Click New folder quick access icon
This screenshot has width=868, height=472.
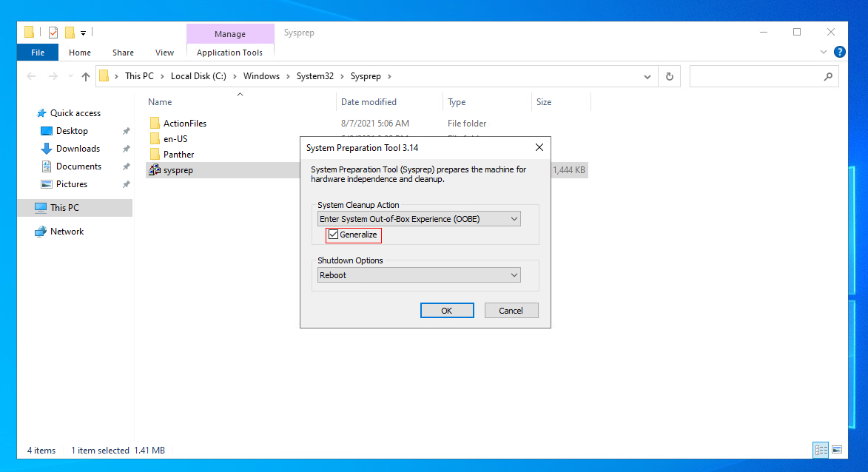click(70, 33)
